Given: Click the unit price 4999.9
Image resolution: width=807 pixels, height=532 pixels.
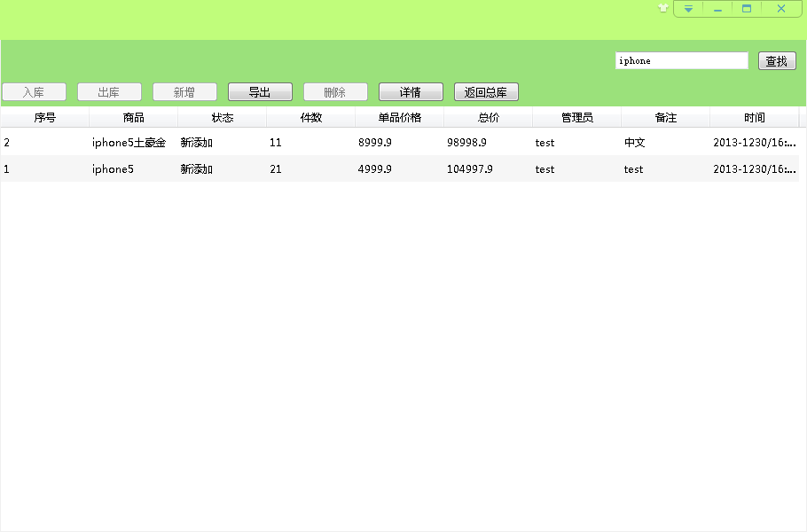Looking at the screenshot, I should (374, 169).
